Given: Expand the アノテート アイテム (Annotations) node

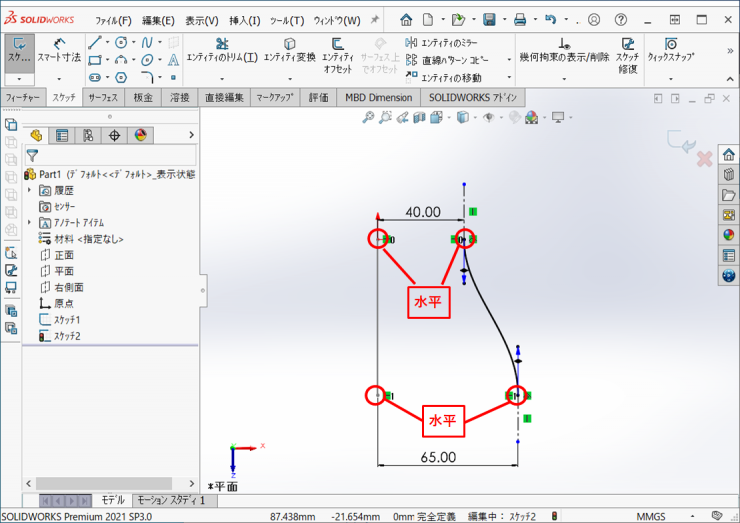Looking at the screenshot, I should click(30, 222).
